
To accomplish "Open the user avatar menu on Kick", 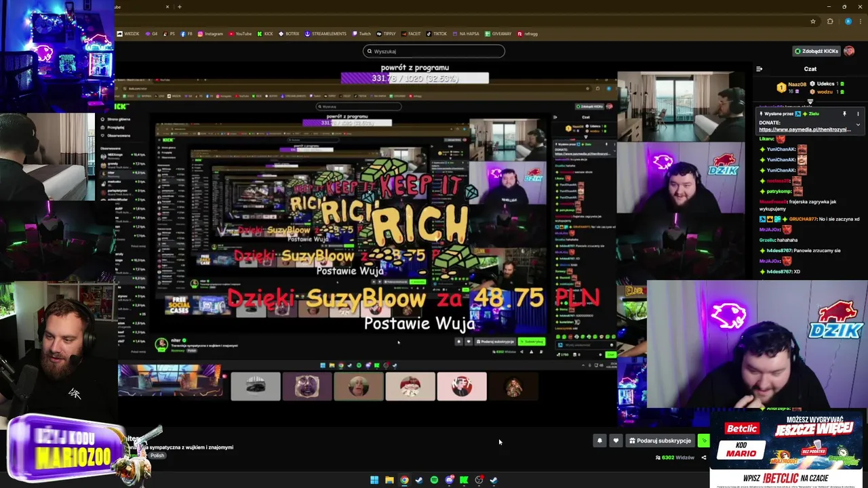I will click(849, 51).
